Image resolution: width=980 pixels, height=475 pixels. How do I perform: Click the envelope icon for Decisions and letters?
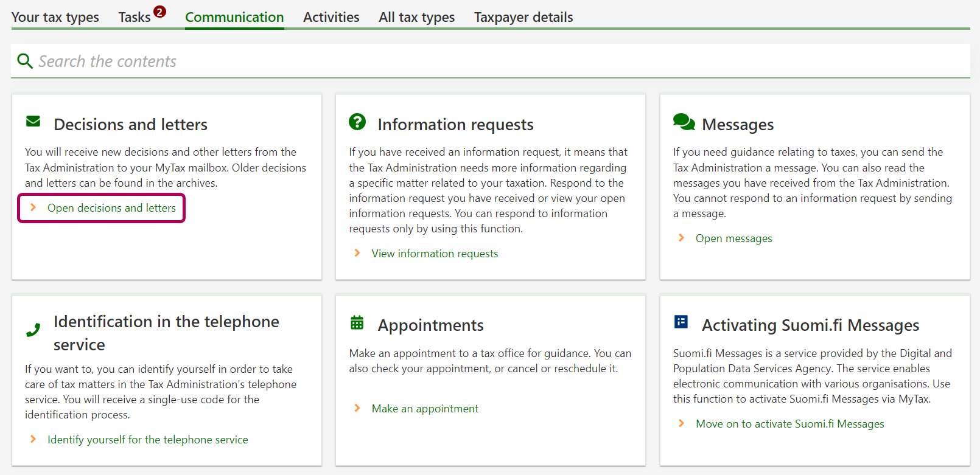(33, 122)
